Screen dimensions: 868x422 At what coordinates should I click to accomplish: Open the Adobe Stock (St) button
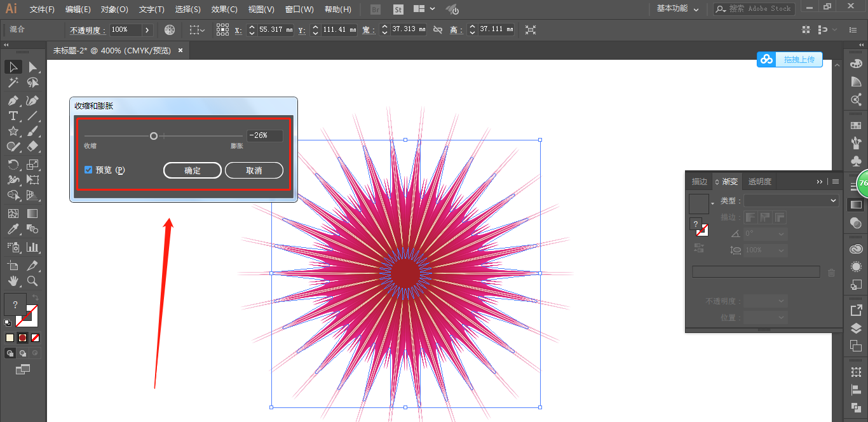click(398, 10)
